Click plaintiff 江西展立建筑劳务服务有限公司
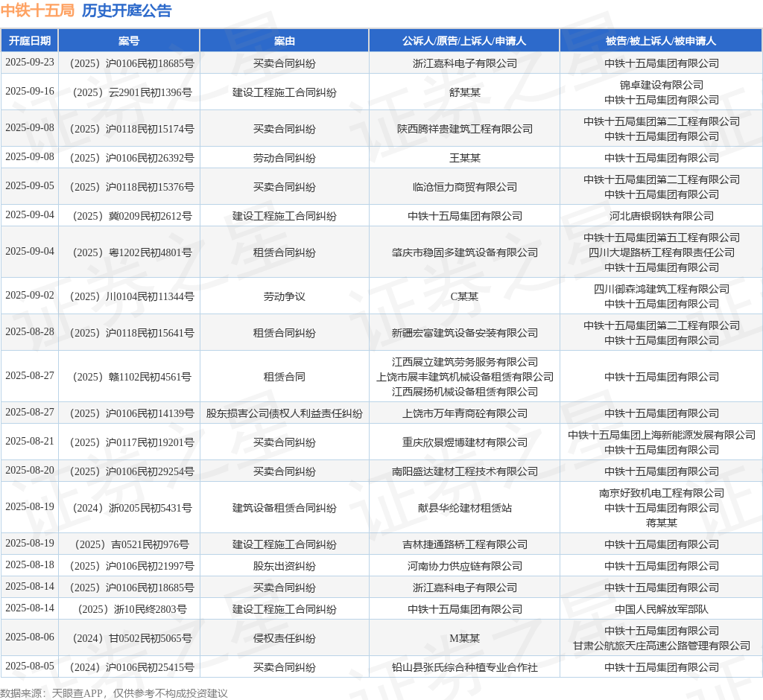 (x=465, y=362)
